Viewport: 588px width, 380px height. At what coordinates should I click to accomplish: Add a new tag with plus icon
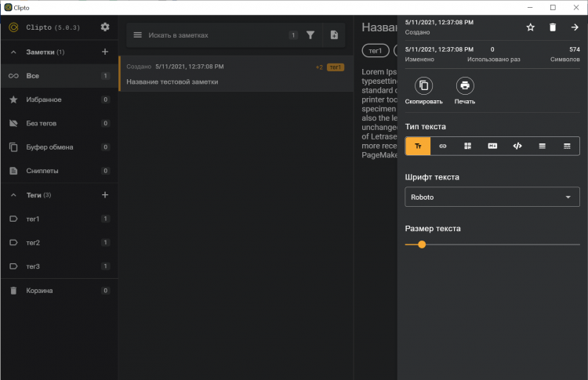[105, 195]
